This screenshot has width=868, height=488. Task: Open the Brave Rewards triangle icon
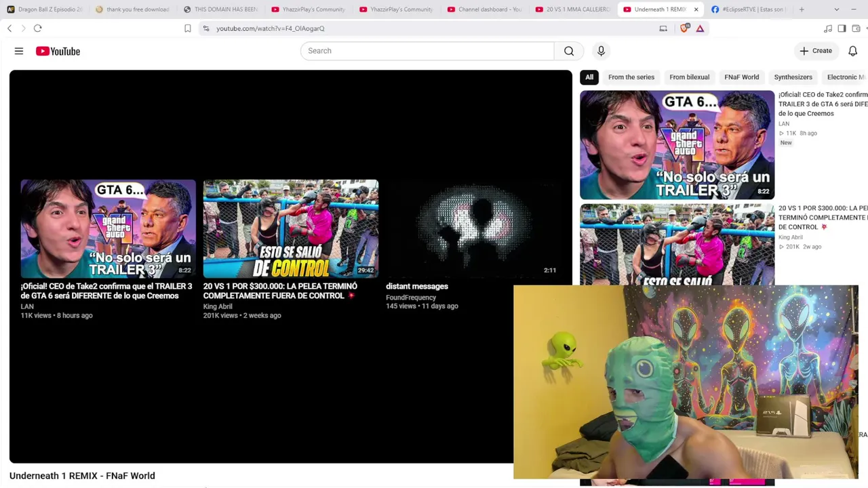(700, 28)
